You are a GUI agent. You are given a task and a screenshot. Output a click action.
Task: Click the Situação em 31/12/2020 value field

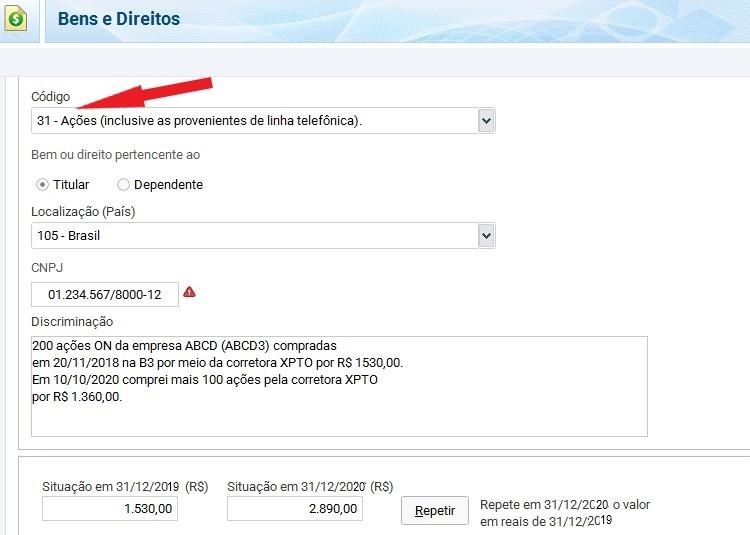pyautogui.click(x=295, y=508)
